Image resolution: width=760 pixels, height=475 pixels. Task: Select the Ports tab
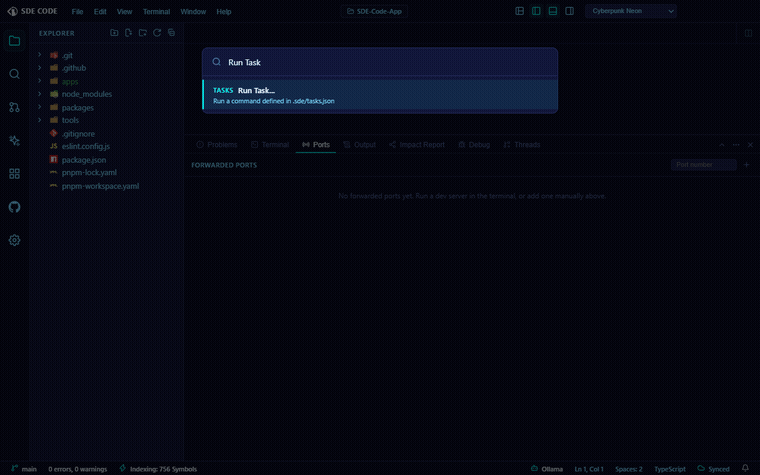point(316,145)
